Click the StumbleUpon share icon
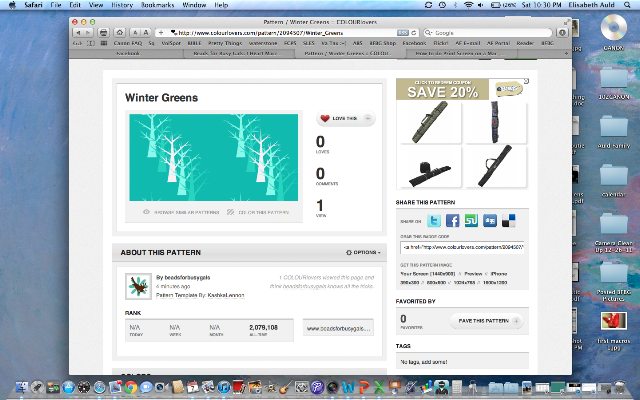Viewport: 640px width, 400px height. pos(471,221)
